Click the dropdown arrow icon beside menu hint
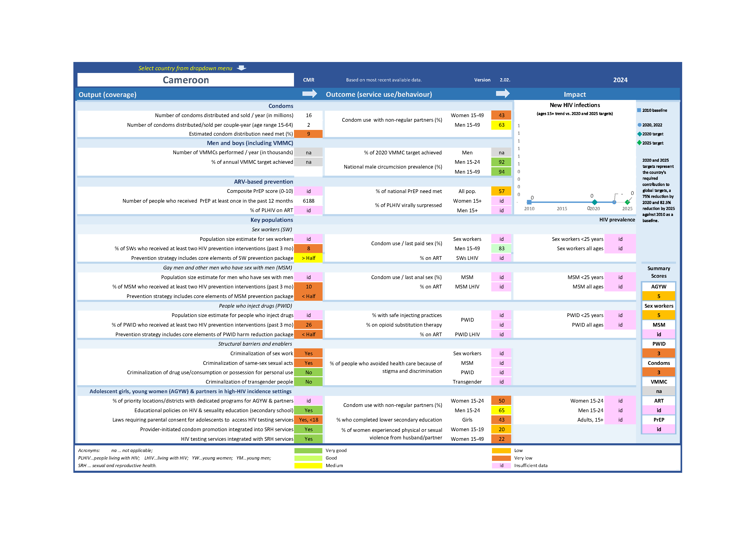 (x=241, y=68)
